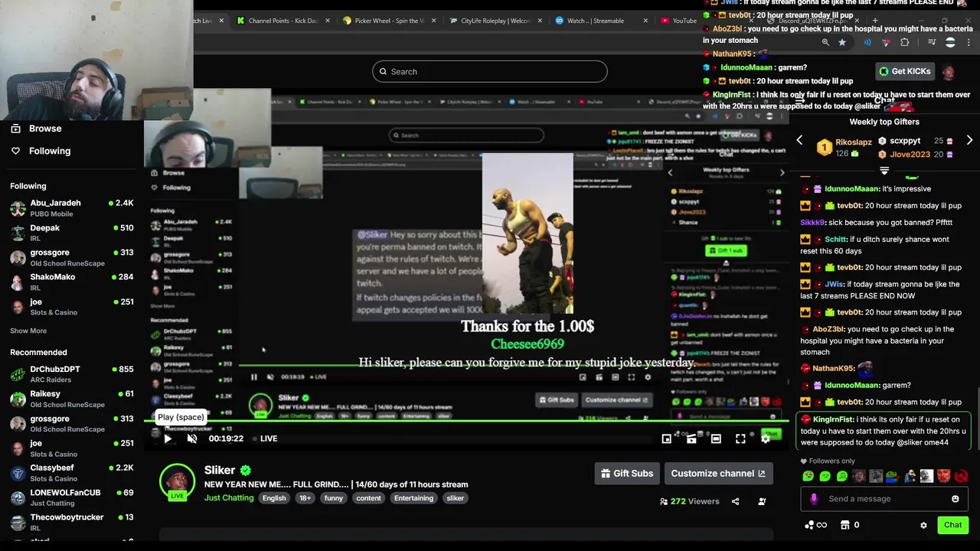Expand Show More followed channels
This screenshot has width=980, height=551.
(x=28, y=331)
